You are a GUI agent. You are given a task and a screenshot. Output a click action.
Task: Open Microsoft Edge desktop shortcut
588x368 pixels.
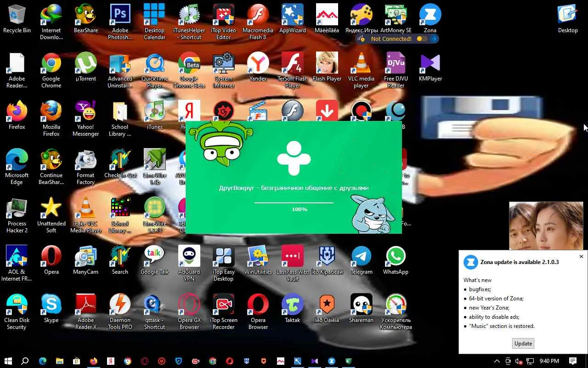tap(17, 167)
